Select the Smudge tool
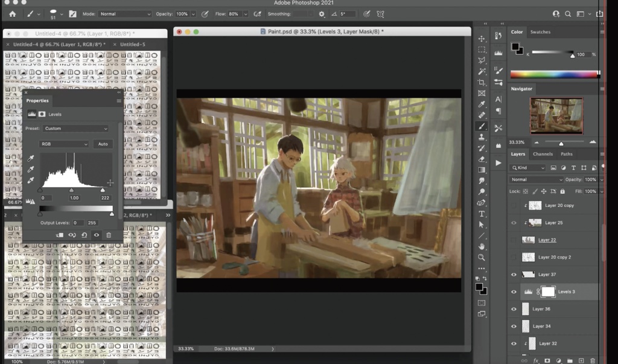 [481, 180]
